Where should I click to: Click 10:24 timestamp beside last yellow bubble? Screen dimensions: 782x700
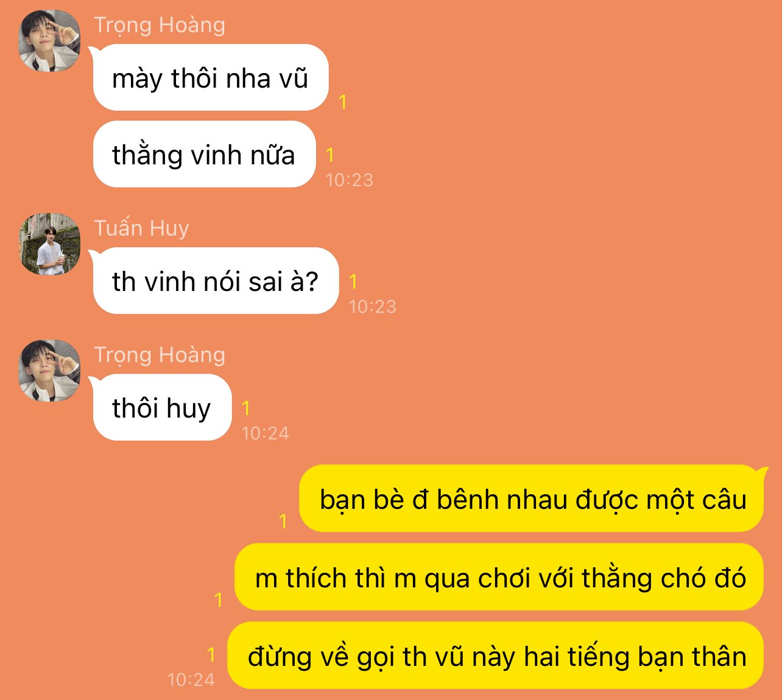point(191,680)
